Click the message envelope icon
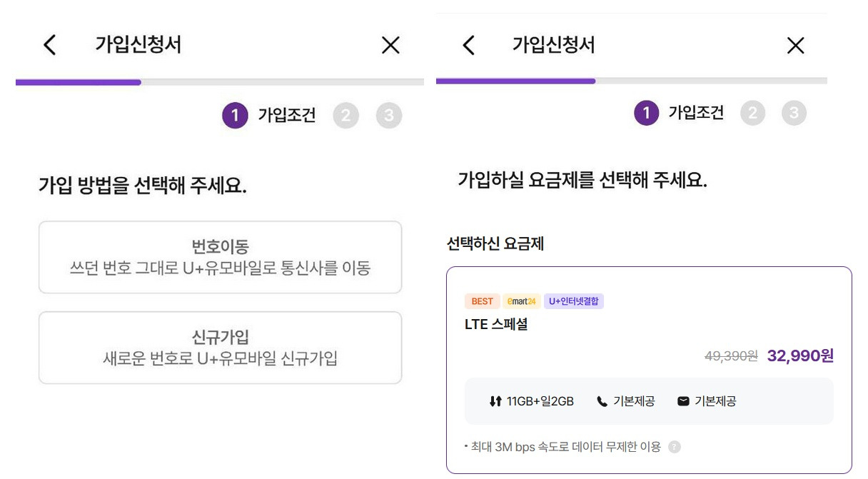 click(x=683, y=401)
